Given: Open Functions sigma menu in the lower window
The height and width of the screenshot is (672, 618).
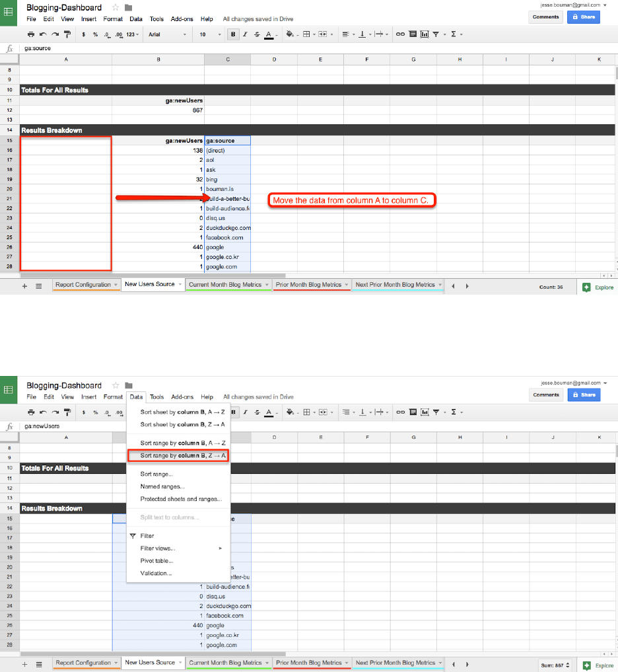Looking at the screenshot, I should click(454, 412).
